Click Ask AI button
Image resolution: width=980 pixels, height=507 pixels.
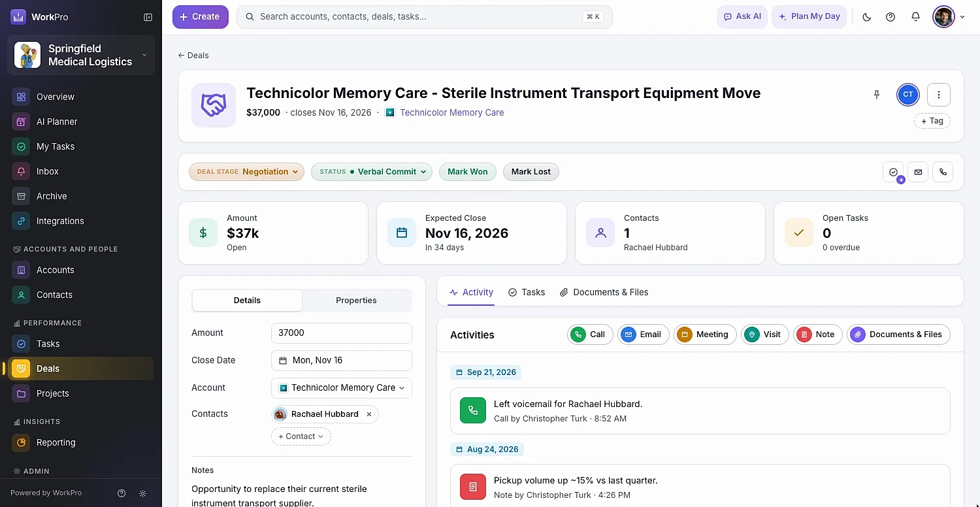pos(742,17)
